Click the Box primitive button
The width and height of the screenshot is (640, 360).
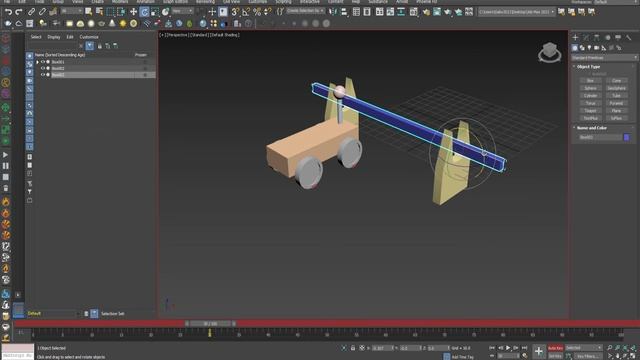tap(590, 81)
